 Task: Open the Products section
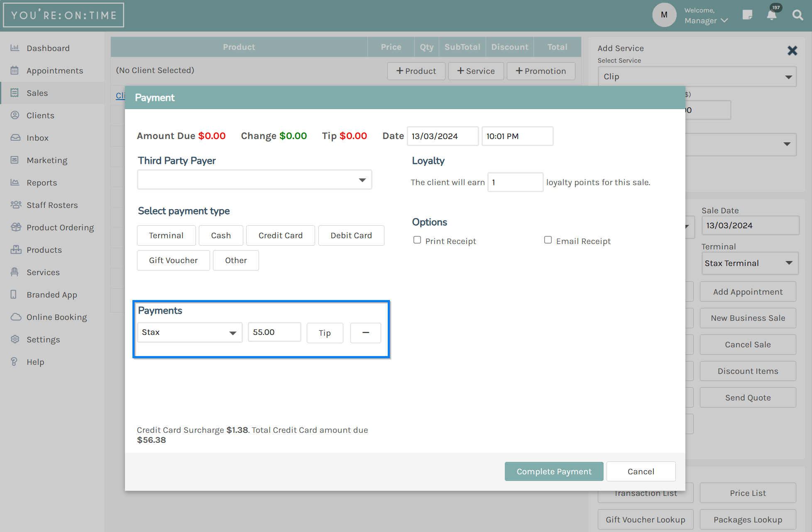(44, 249)
